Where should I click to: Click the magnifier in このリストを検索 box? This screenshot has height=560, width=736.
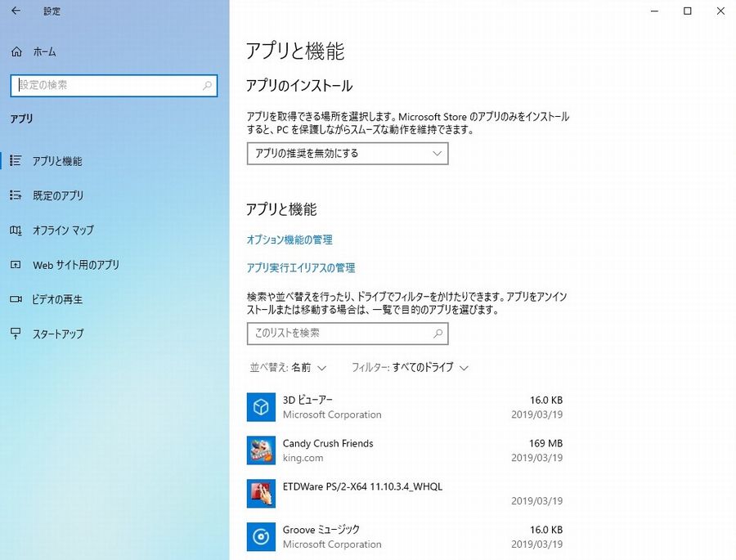point(438,334)
